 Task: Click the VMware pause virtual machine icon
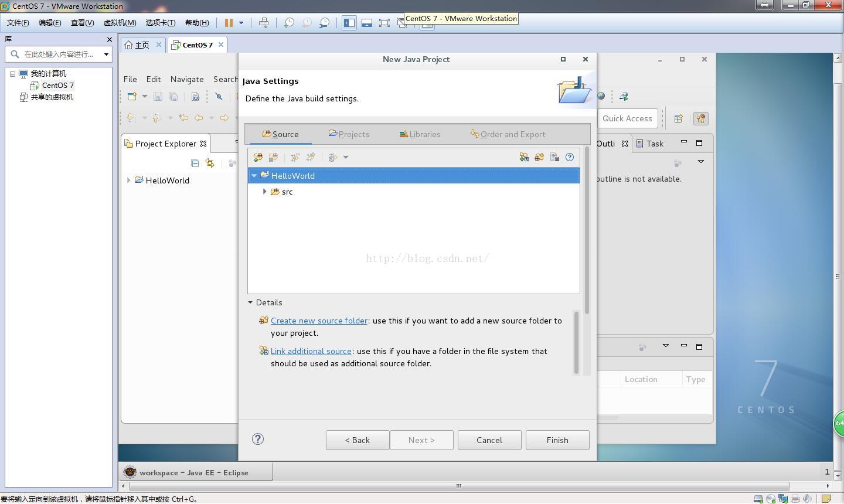click(x=229, y=23)
